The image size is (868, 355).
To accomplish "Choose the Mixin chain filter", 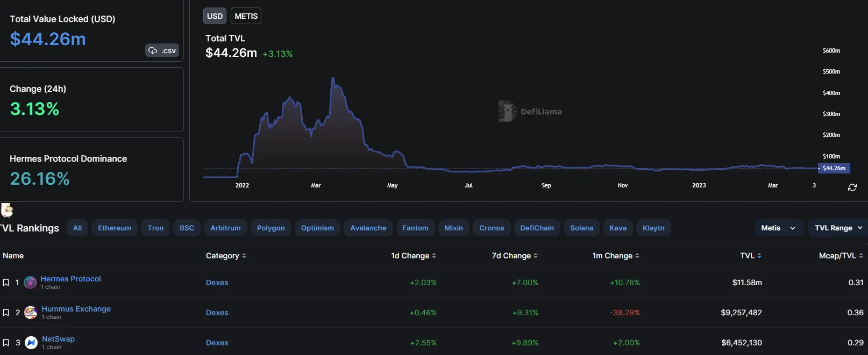I will click(x=454, y=228).
